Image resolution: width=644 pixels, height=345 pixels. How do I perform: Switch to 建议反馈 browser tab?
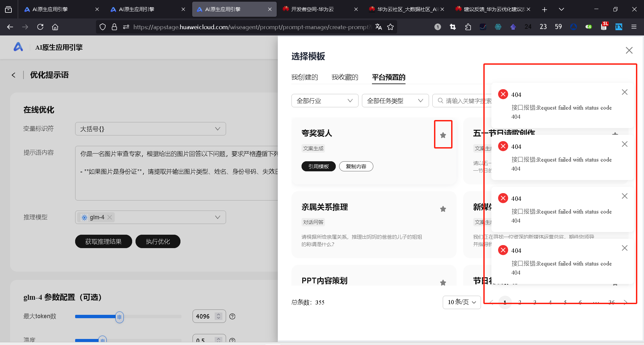(492, 9)
